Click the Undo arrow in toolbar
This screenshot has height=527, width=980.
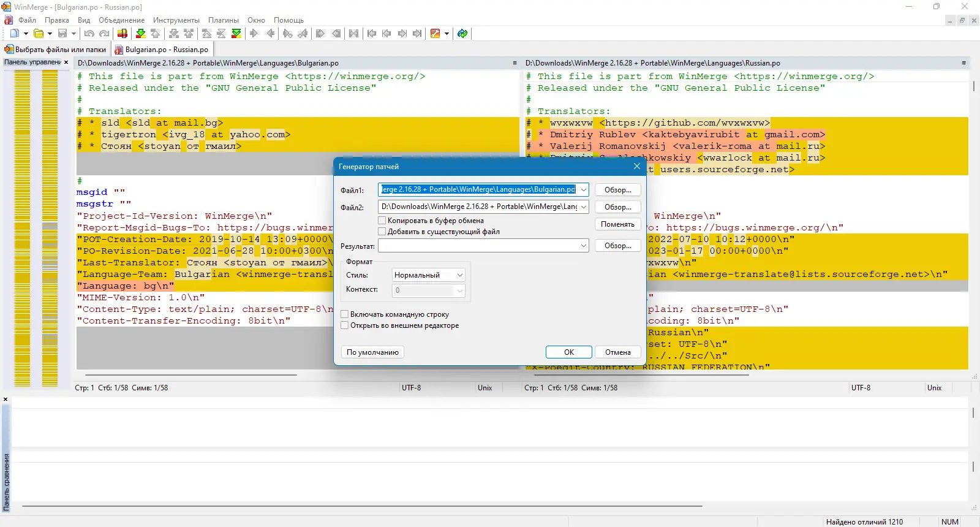click(x=89, y=34)
